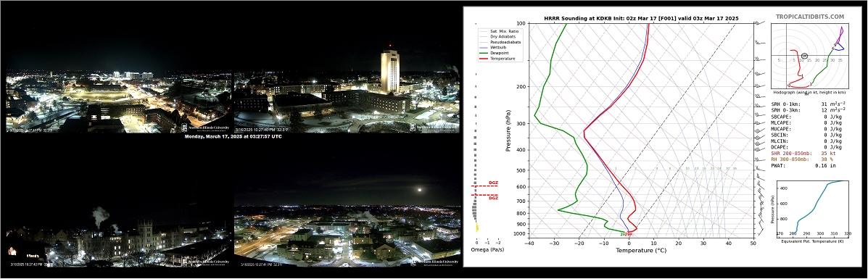The image size is (868, 279).
Task: Click the SM storm motion marker on the hodograph
Action: coord(804,56)
